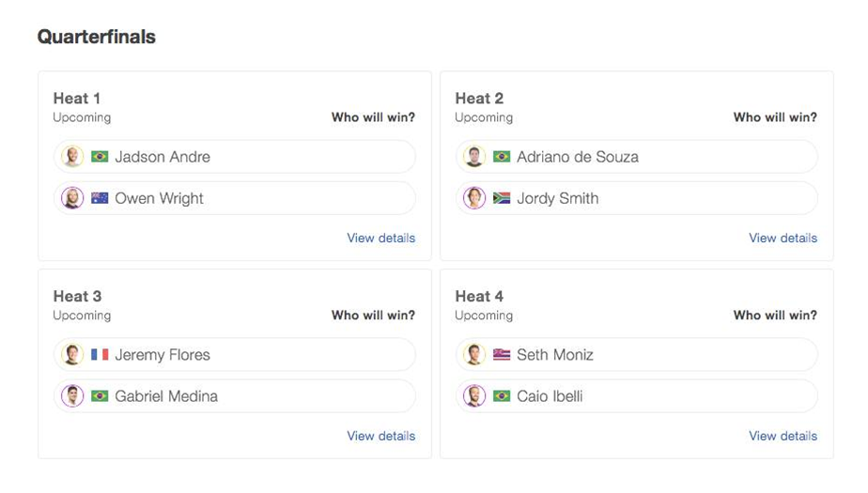Click the French flag beside Jeremy Flores
The height and width of the screenshot is (493, 868).
[x=100, y=355]
